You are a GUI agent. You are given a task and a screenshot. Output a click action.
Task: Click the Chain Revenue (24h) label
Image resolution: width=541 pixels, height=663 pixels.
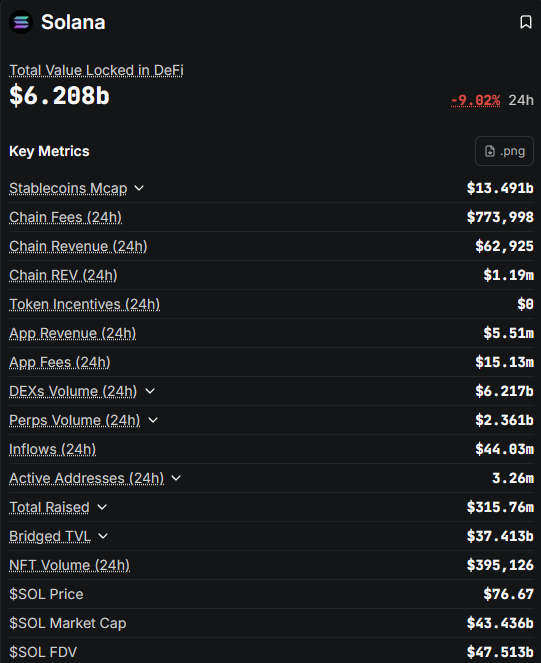point(78,246)
